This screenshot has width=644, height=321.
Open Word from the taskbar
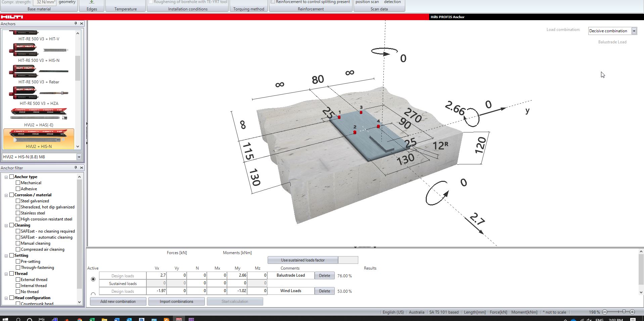(117, 319)
